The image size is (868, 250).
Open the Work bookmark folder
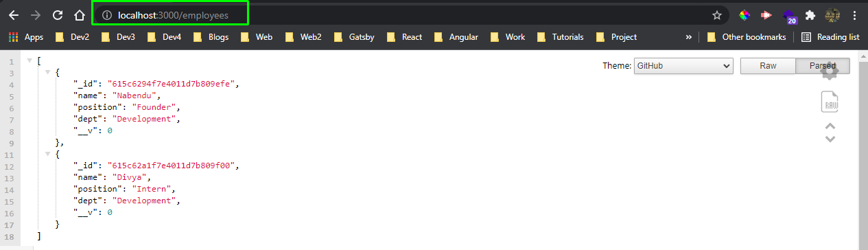[x=508, y=37]
